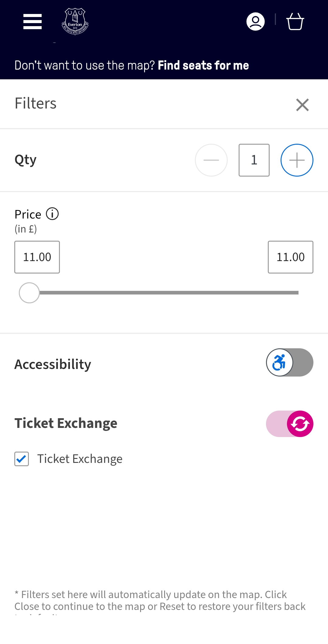Click the Everton crest logo
328x644 pixels.
[x=75, y=22]
